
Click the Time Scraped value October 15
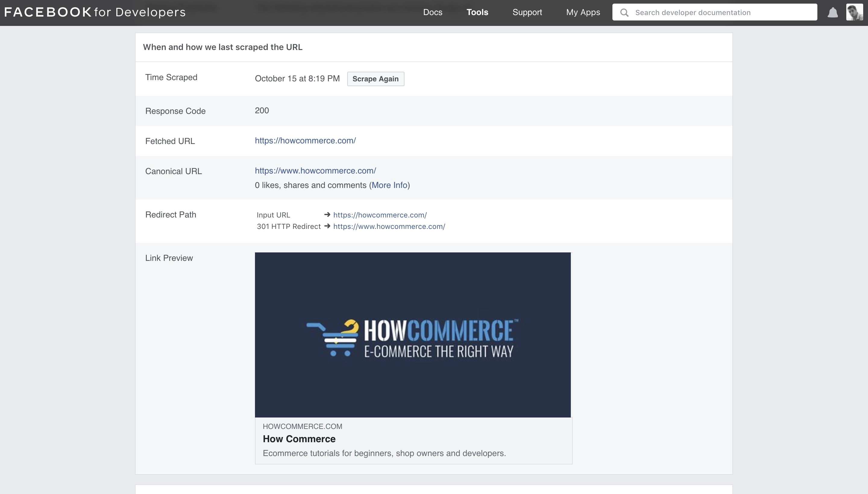click(297, 78)
